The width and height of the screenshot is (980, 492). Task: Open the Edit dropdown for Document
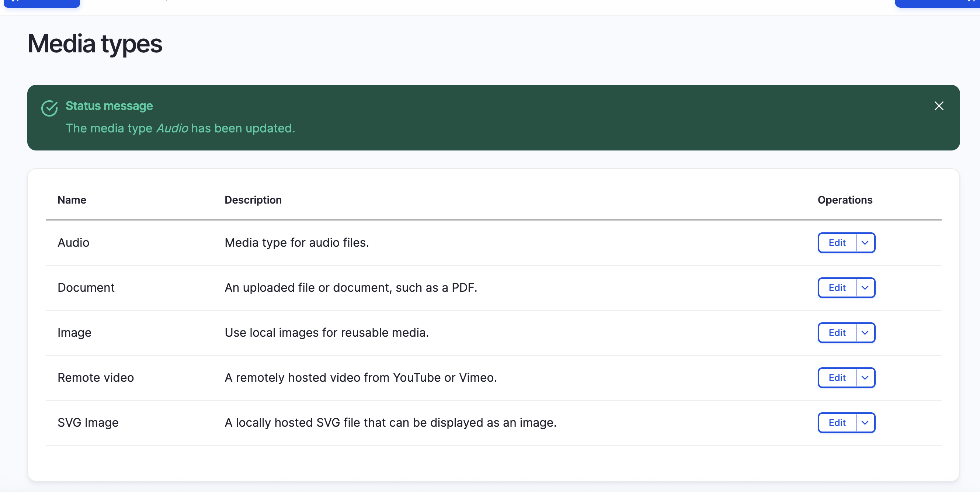tap(865, 288)
